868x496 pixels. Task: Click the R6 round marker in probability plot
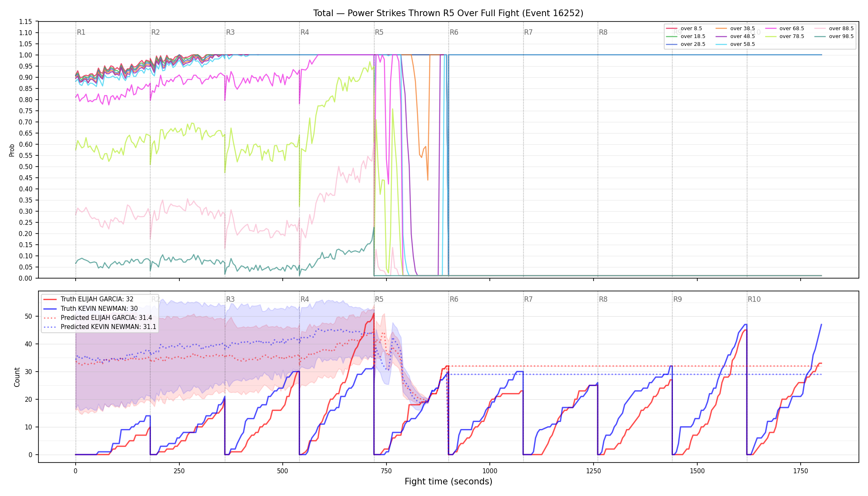tap(454, 32)
